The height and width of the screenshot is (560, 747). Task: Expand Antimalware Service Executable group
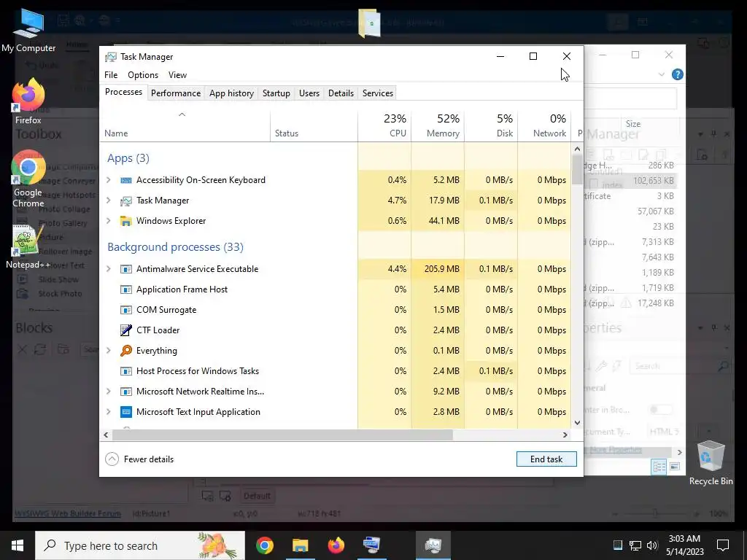coord(109,269)
